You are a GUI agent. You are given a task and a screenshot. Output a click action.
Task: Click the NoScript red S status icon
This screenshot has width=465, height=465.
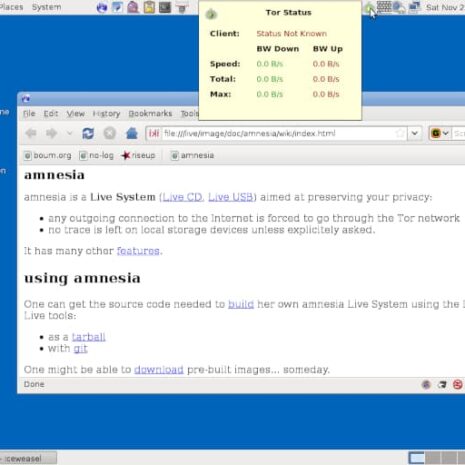pyautogui.click(x=458, y=384)
